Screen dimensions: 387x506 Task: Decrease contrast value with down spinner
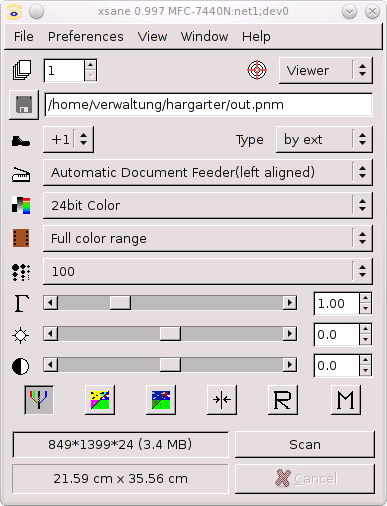(366, 371)
